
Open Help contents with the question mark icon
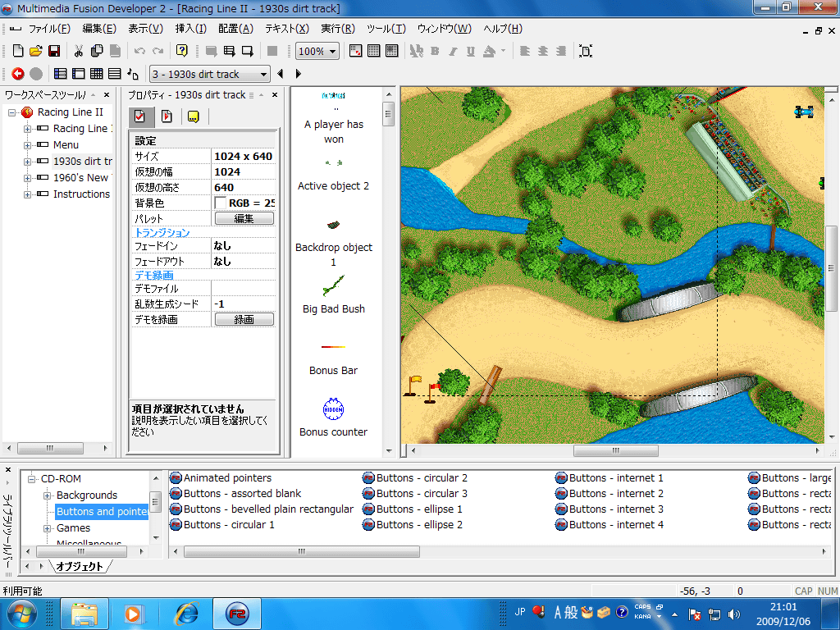click(x=182, y=51)
